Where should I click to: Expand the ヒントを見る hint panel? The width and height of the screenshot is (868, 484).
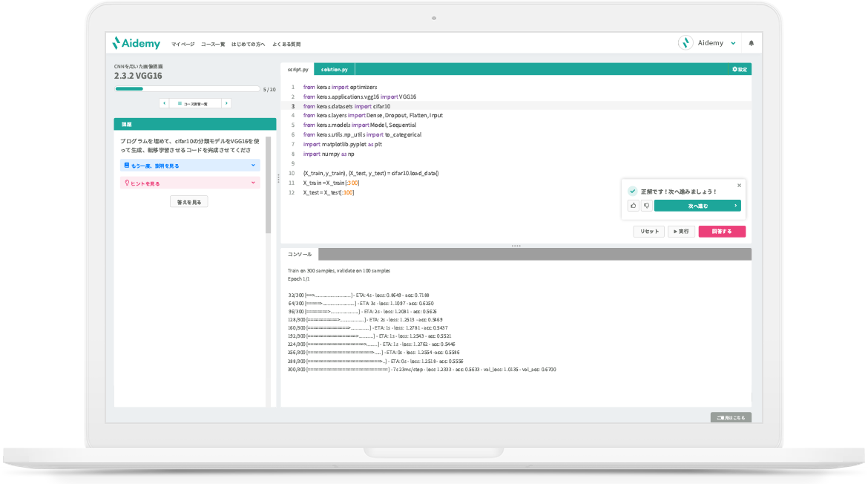pos(189,182)
